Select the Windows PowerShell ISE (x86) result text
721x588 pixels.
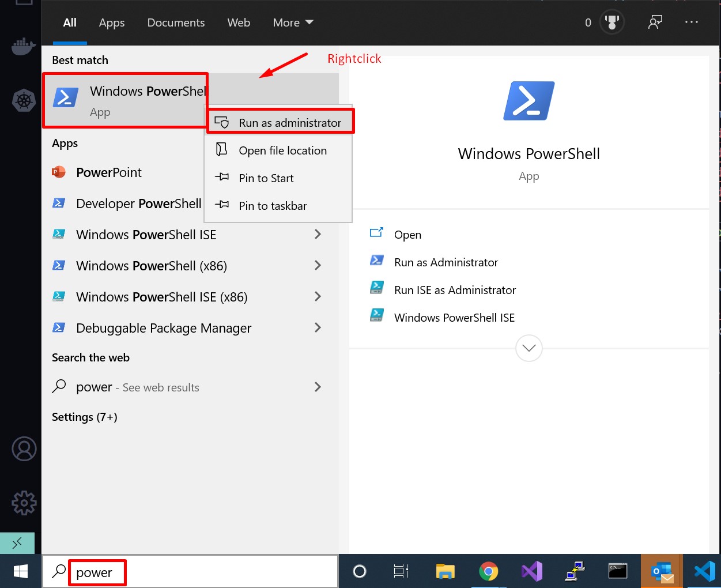coord(162,297)
